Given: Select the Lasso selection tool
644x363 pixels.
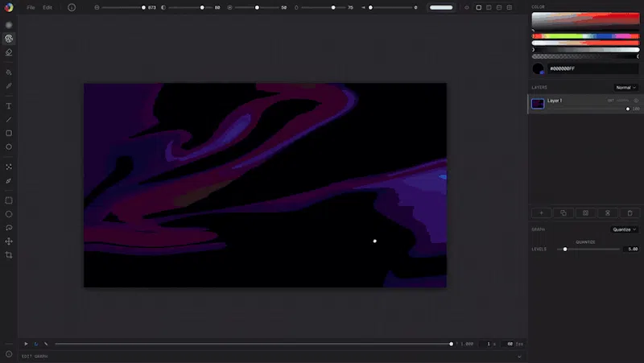Looking at the screenshot, I should pyautogui.click(x=9, y=228).
